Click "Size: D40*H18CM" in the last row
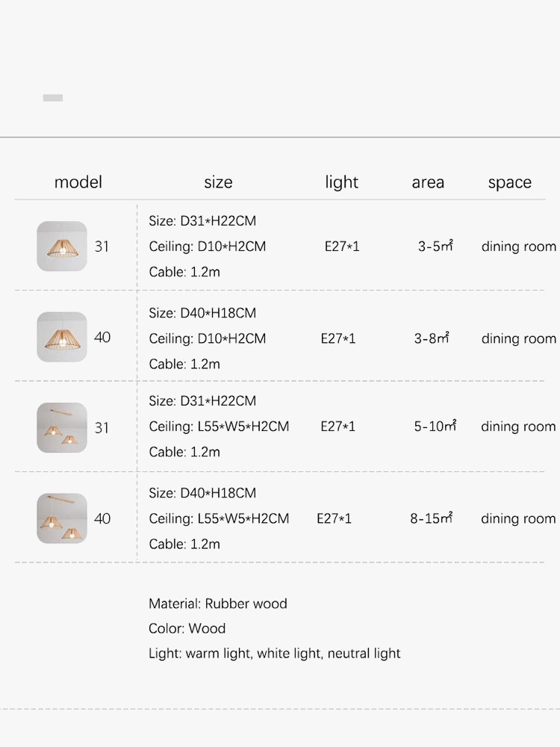 coord(202,493)
